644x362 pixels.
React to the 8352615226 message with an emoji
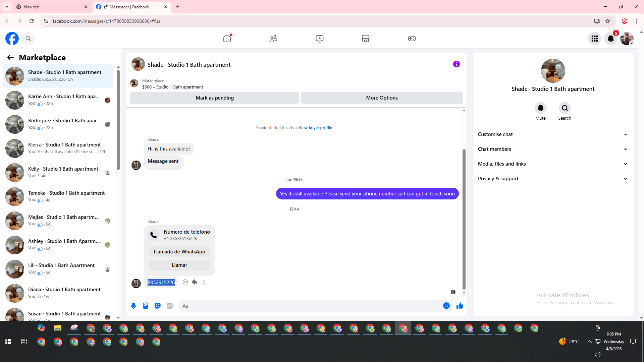coord(185,282)
